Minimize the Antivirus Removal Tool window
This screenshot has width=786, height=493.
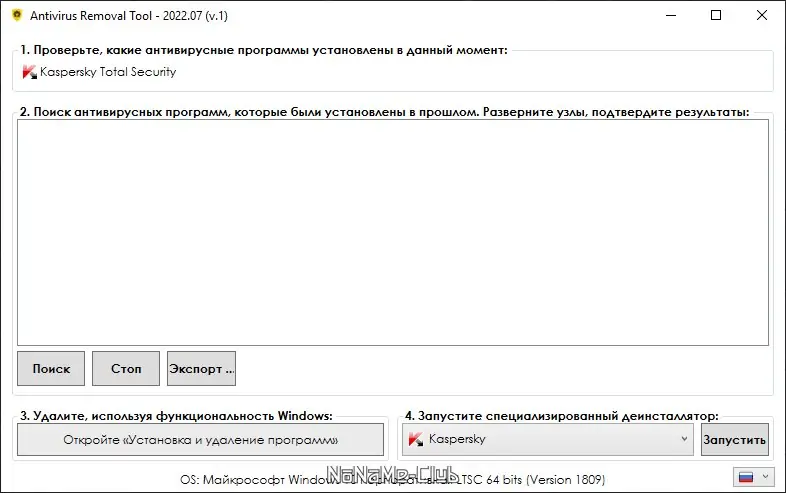pyautogui.click(x=671, y=16)
